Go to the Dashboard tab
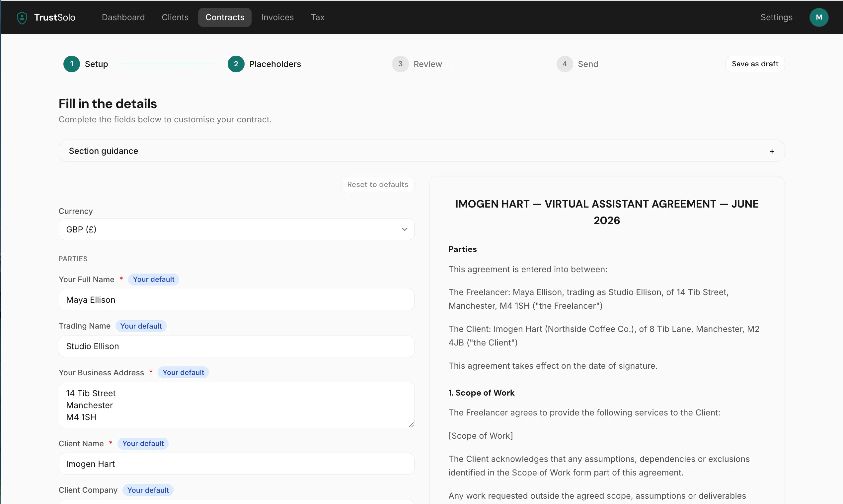This screenshot has width=843, height=504. [123, 17]
